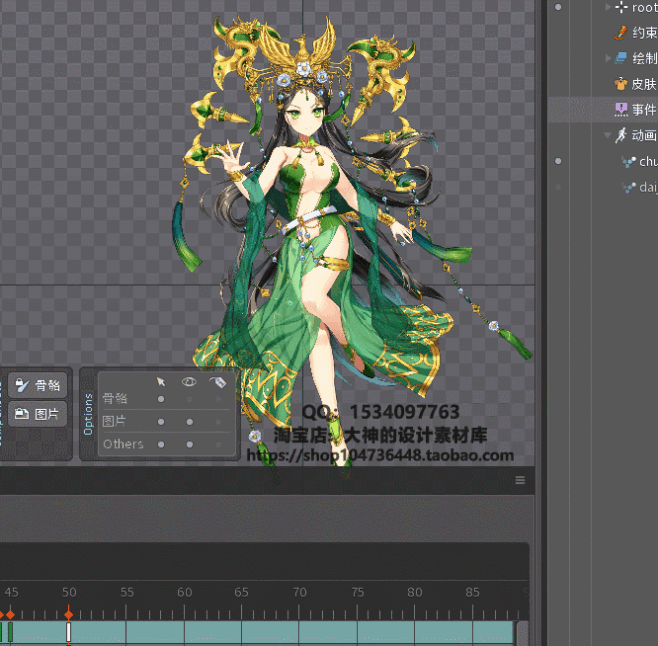658x646 pixels.
Task: Click the 动画 running figure icon
Action: coord(621,135)
